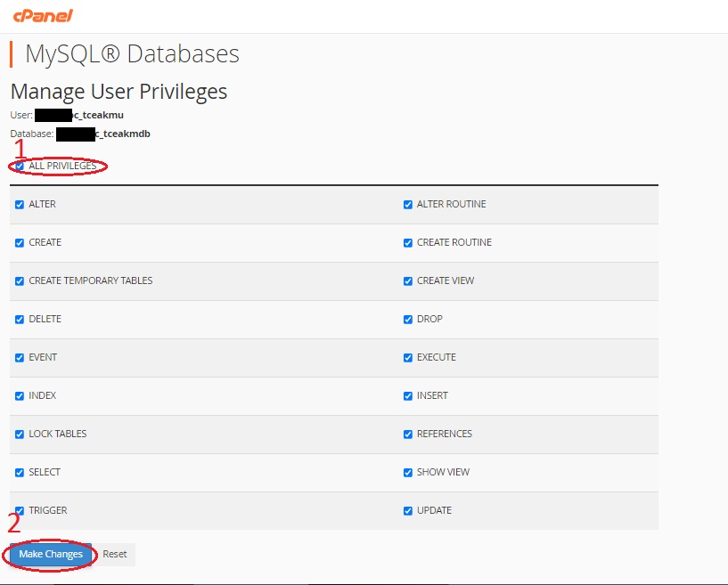
Task: Click the username text c_tceakmu
Action: (98, 115)
